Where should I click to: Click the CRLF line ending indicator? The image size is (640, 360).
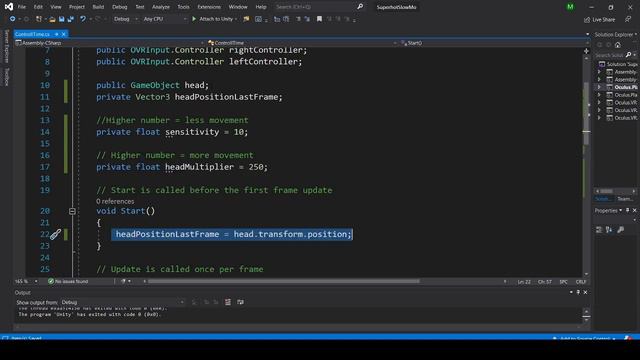[581, 282]
